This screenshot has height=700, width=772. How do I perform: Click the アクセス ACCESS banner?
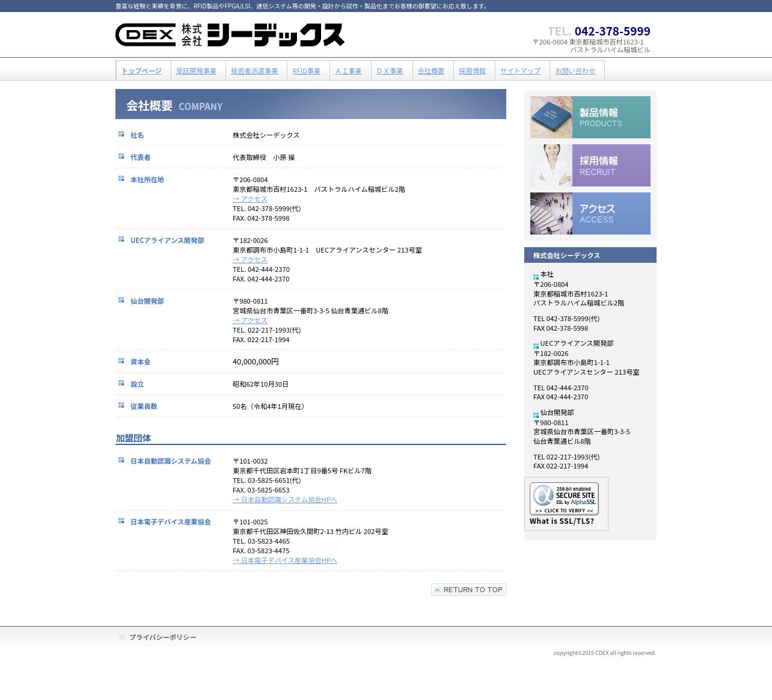(590, 213)
